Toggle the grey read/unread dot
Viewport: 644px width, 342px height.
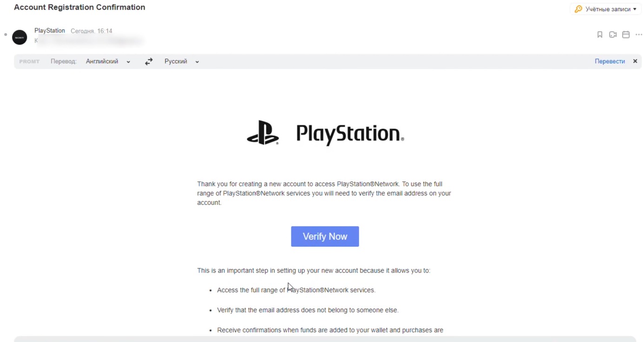(5, 35)
